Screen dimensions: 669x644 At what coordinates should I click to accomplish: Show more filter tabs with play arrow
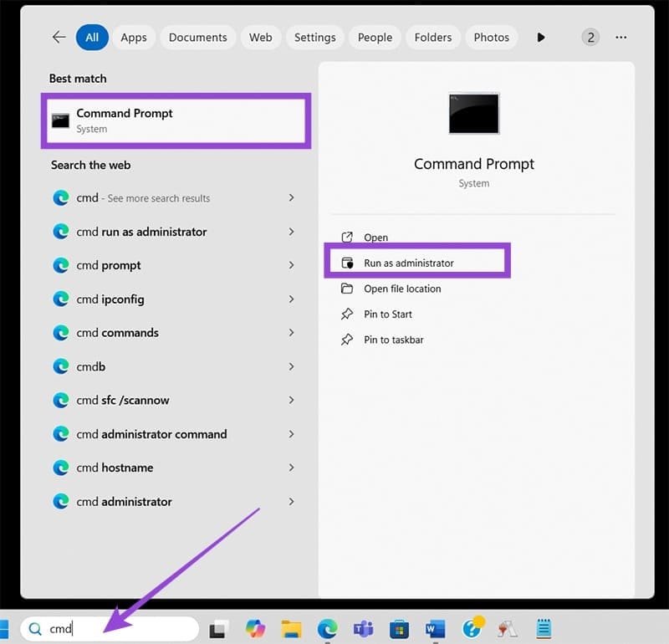click(540, 38)
